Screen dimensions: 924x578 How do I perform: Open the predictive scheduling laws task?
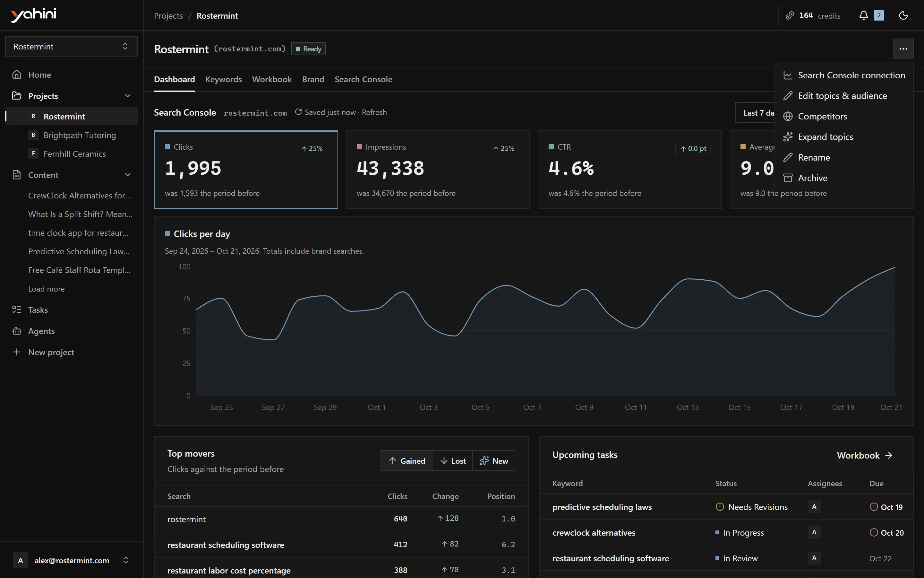[x=726, y=506]
